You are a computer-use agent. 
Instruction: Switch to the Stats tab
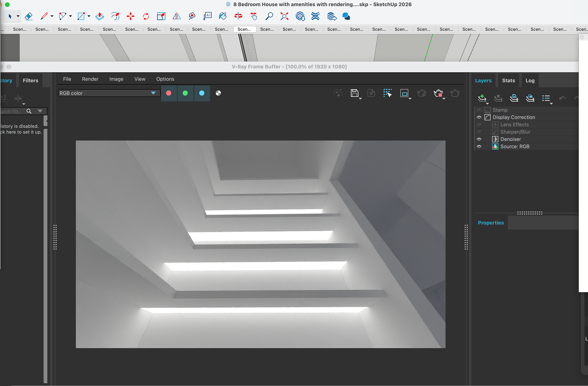(508, 80)
